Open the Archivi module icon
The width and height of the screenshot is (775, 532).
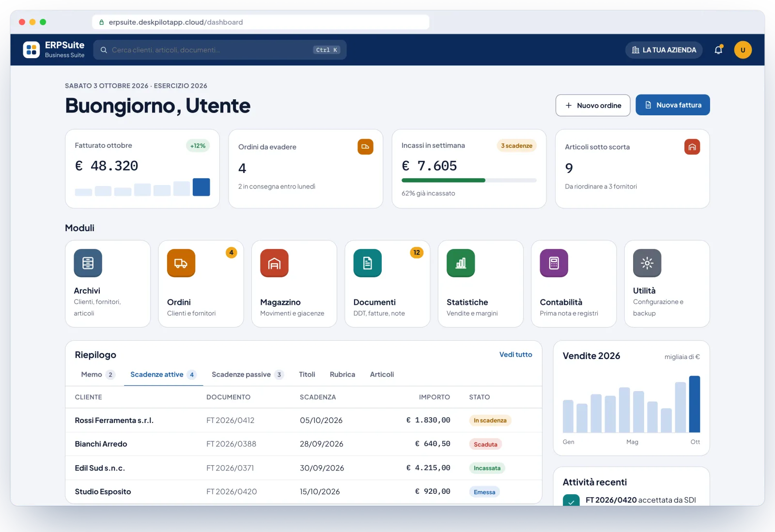pos(88,263)
